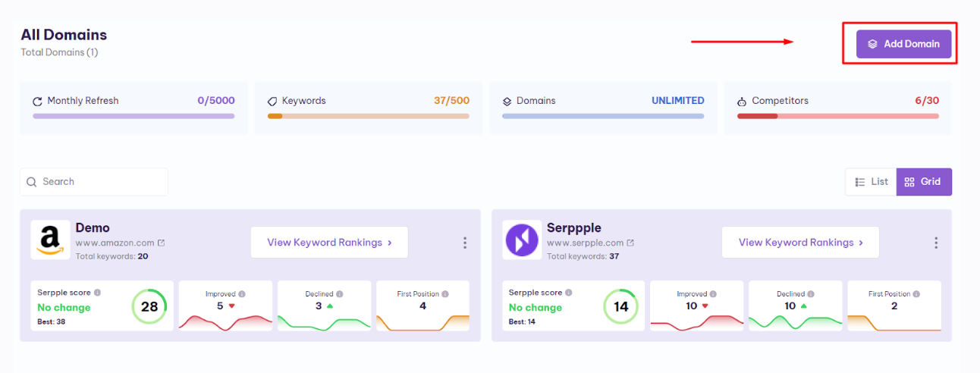Click the Competitors usage progress bar
The height and width of the screenshot is (373, 980).
(x=838, y=116)
